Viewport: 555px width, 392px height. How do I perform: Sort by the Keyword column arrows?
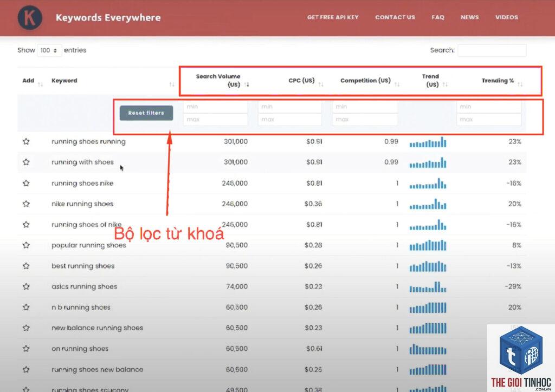point(172,84)
